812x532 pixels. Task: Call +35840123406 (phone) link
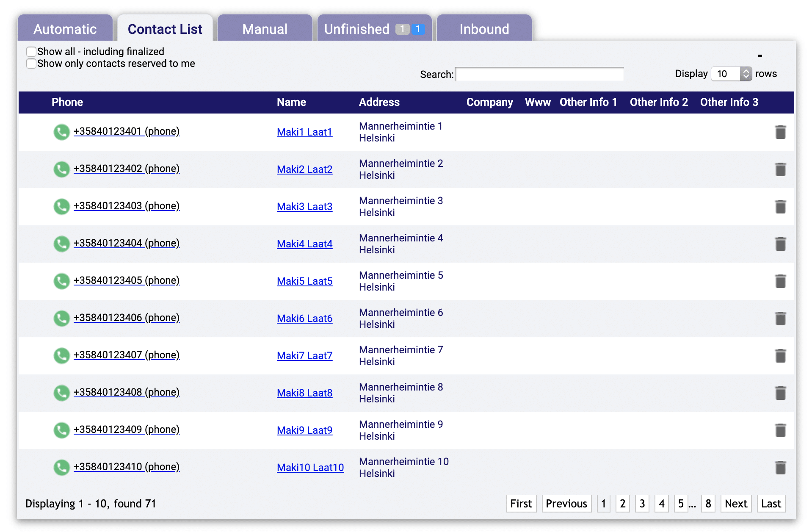(127, 318)
